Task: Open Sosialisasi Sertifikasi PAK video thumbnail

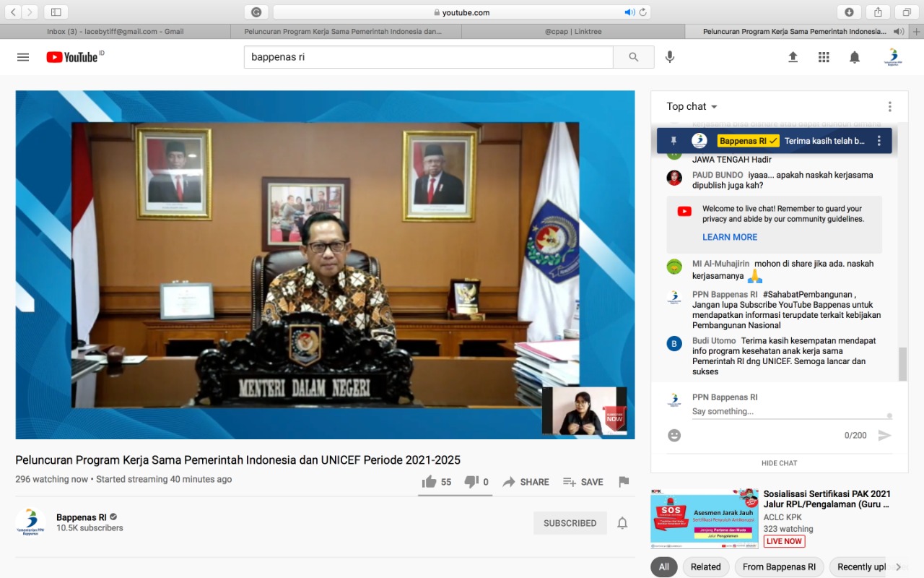Action: tap(705, 519)
